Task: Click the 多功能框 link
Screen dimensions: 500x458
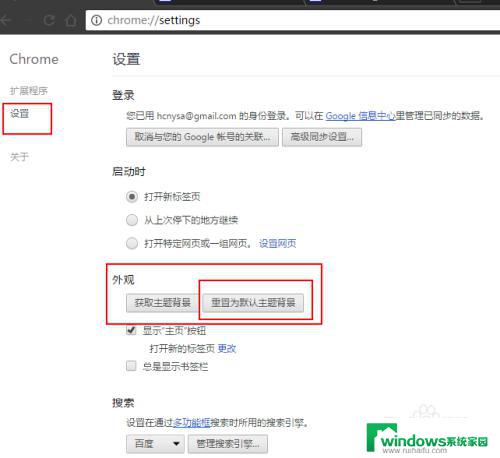Action: (x=192, y=423)
